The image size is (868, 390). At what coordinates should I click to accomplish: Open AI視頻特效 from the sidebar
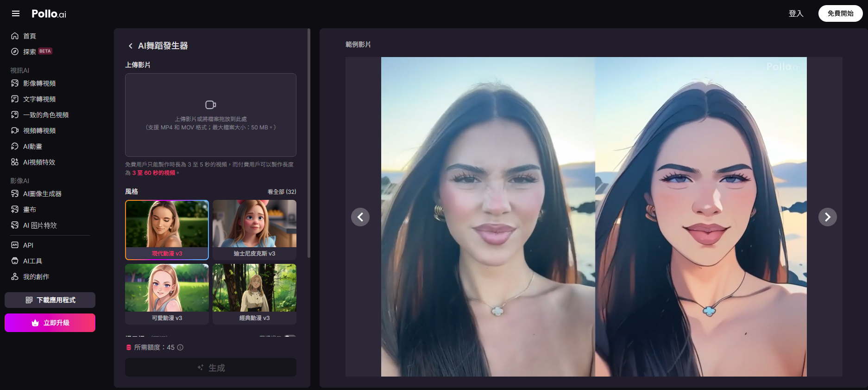pyautogui.click(x=39, y=162)
